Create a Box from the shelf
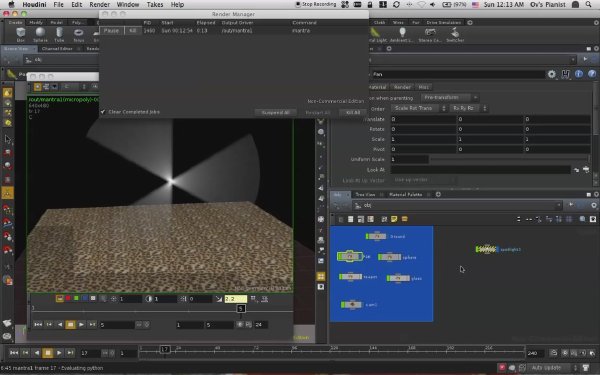The height and width of the screenshot is (375, 600). click(x=21, y=34)
